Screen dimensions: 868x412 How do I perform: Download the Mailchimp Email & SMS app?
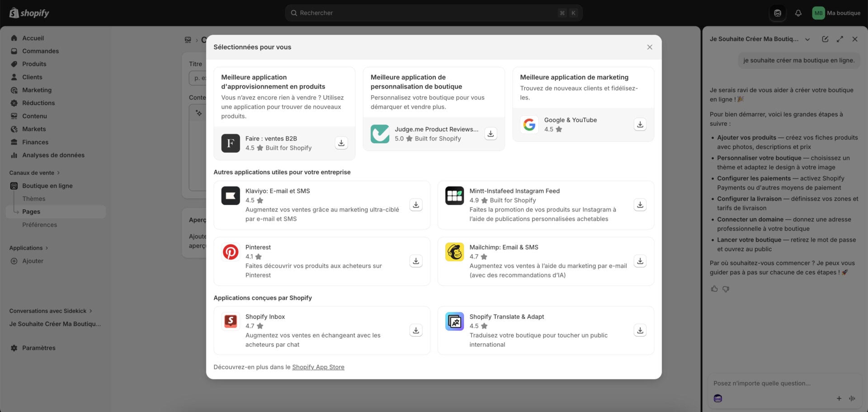coord(640,261)
